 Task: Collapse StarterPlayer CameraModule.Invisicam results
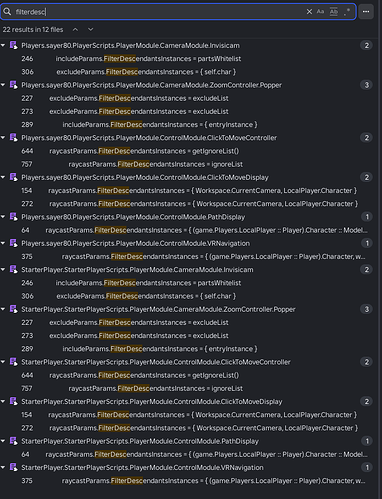pos(3,269)
